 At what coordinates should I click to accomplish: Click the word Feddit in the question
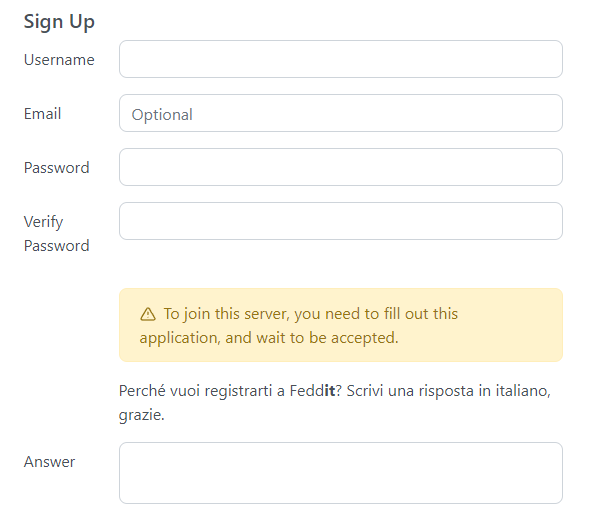[312, 391]
